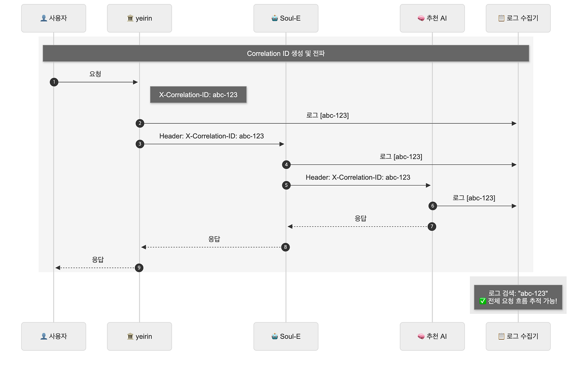Image resolution: width=588 pixels, height=368 pixels.
Task: Click the step 9 number marker
Action: tap(139, 268)
